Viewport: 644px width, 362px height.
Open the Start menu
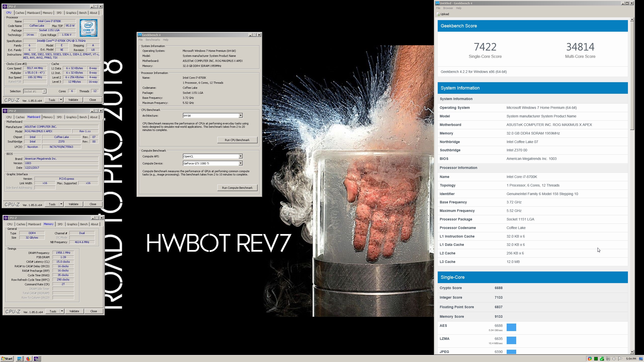(7, 359)
